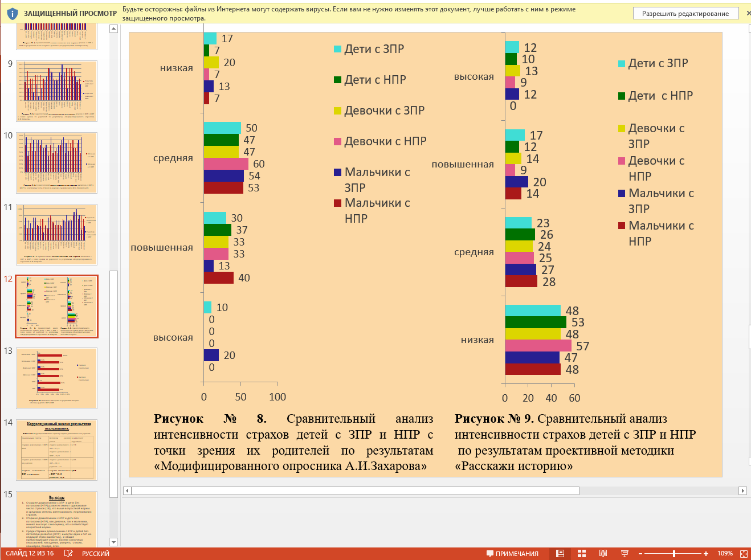Click green bar with value 53, right chart
751x560 pixels.
tap(536, 322)
